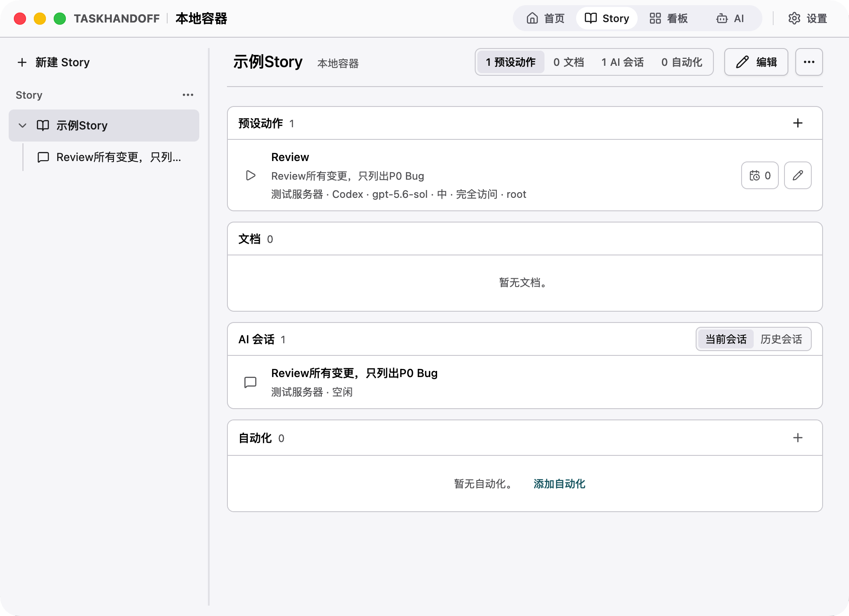The height and width of the screenshot is (616, 849).
Task: Jump to the 1 AI 会话 section tab
Action: click(622, 62)
